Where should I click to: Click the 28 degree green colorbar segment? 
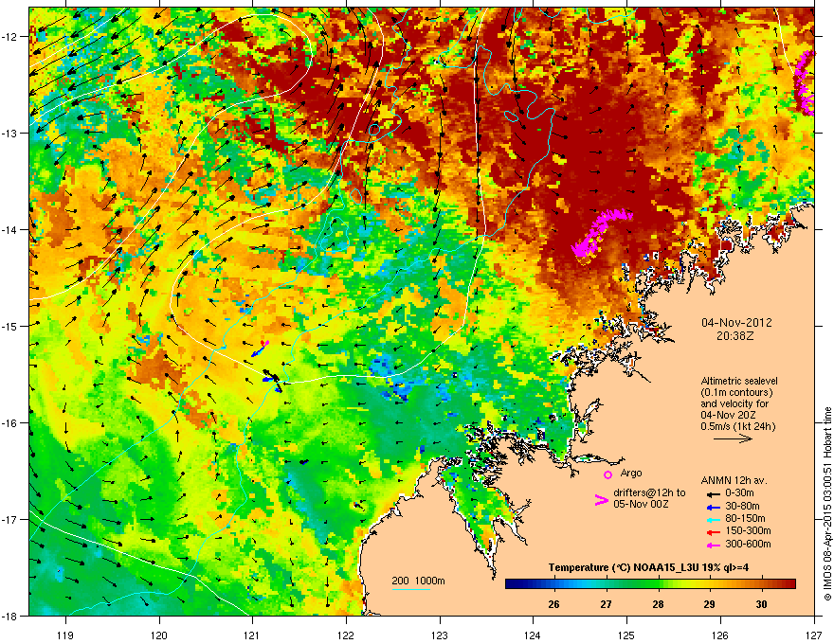point(658,584)
